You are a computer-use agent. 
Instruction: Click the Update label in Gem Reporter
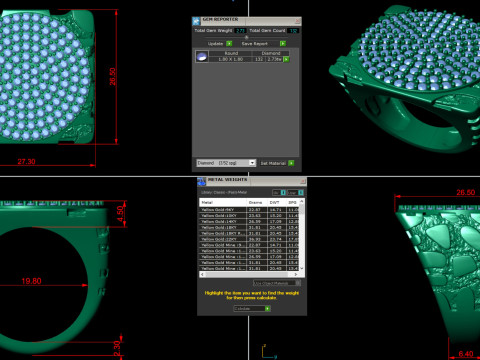click(215, 44)
